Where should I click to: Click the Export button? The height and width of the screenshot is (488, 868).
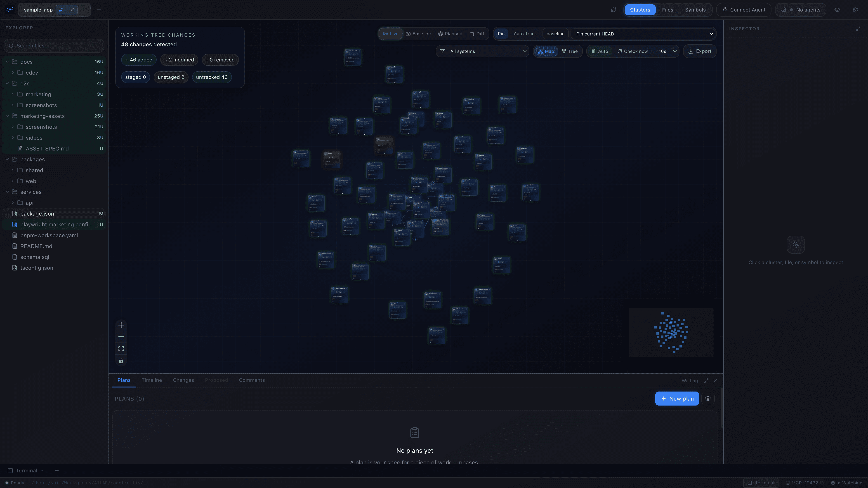700,51
